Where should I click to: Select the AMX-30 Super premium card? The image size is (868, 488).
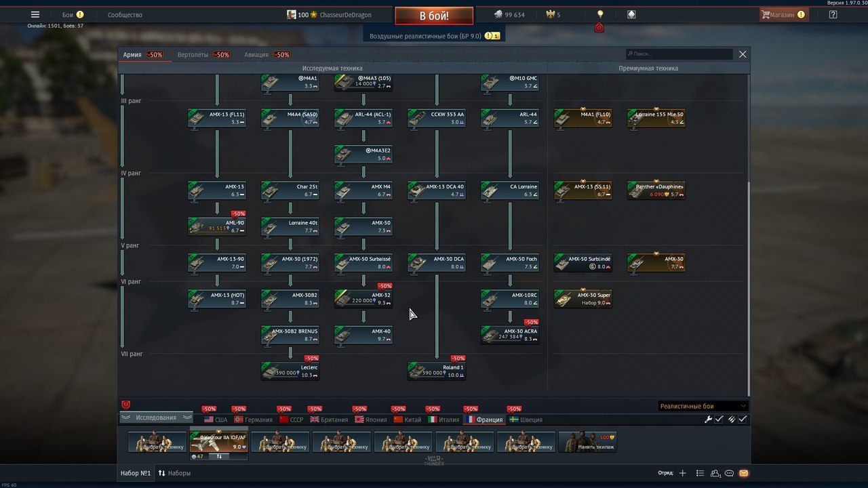tap(583, 299)
